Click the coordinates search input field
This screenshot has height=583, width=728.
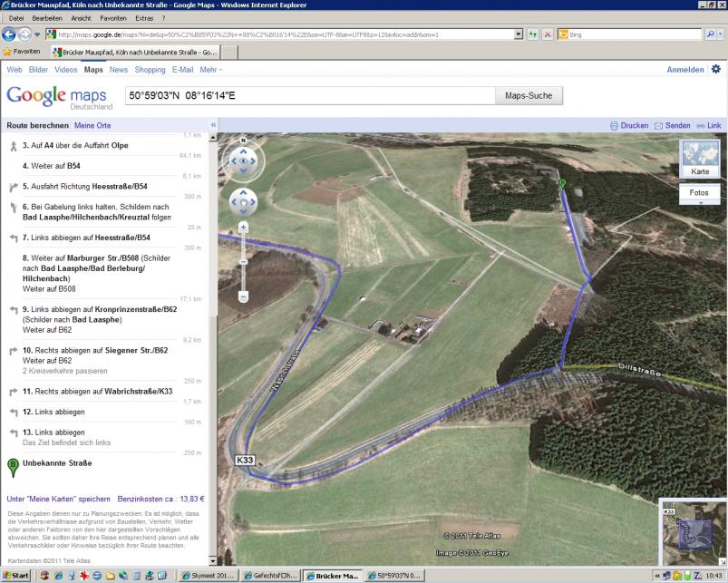point(308,95)
